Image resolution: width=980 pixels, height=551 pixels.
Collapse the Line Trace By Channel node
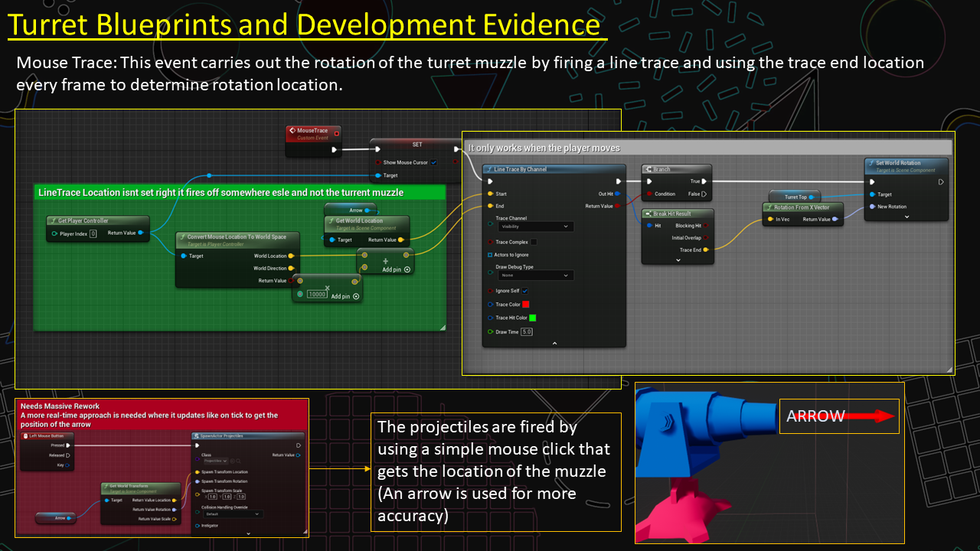click(556, 344)
